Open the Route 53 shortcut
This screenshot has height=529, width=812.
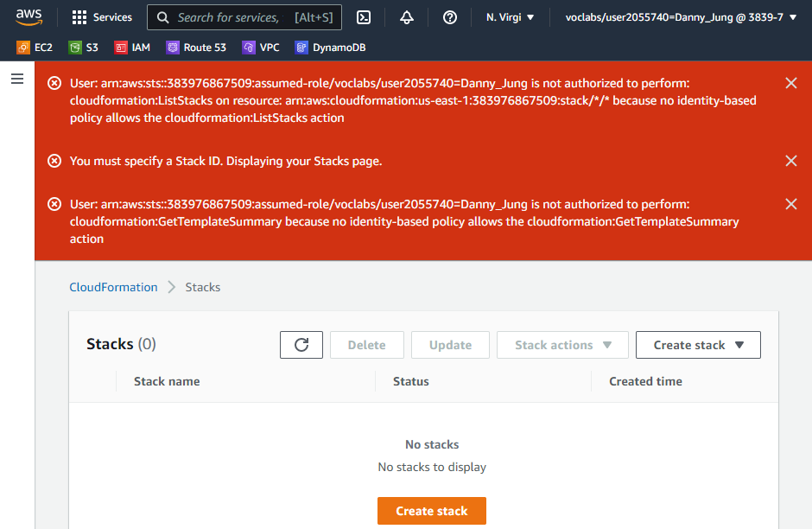[x=196, y=48]
